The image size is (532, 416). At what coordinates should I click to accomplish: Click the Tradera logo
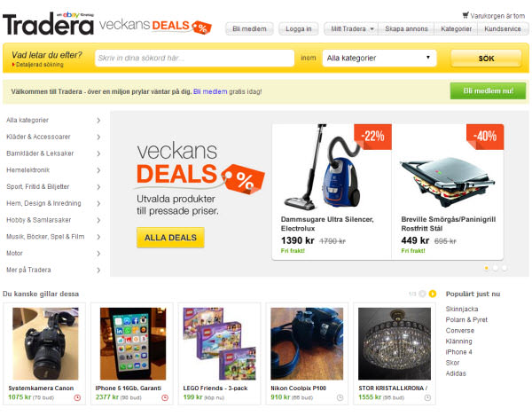pos(48,24)
